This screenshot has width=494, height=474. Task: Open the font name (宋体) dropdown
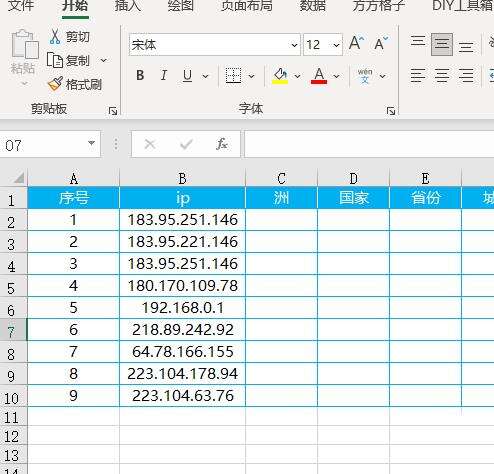[294, 45]
